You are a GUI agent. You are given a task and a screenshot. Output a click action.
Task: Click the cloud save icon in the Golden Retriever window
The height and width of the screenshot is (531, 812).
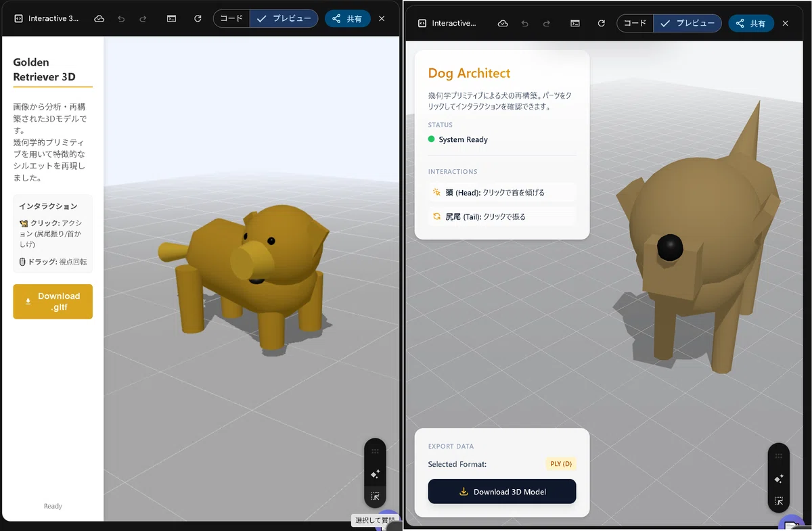[x=99, y=19]
